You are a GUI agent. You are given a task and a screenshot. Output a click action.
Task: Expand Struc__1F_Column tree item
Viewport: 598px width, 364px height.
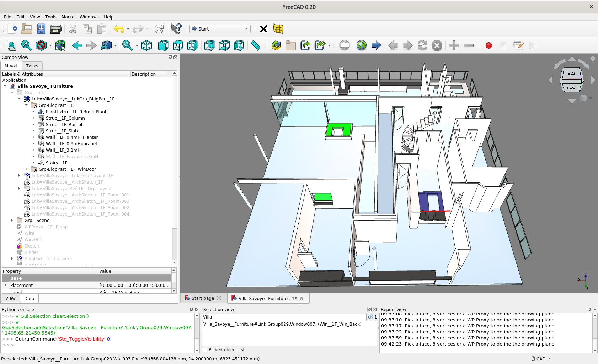33,118
